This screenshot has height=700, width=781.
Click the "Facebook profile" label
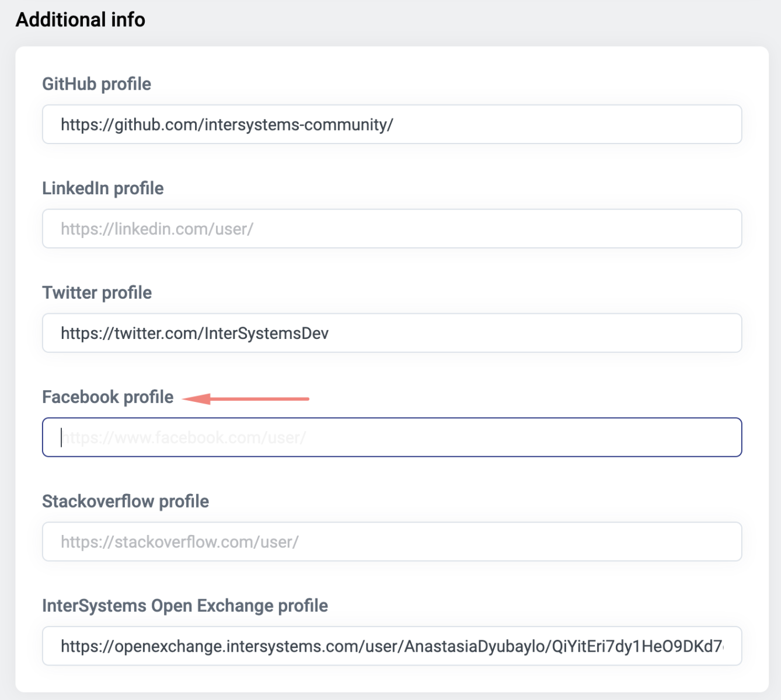click(x=107, y=397)
